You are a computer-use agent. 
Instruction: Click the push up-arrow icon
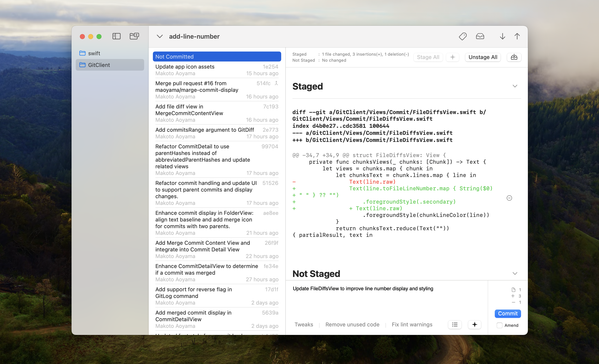517,36
